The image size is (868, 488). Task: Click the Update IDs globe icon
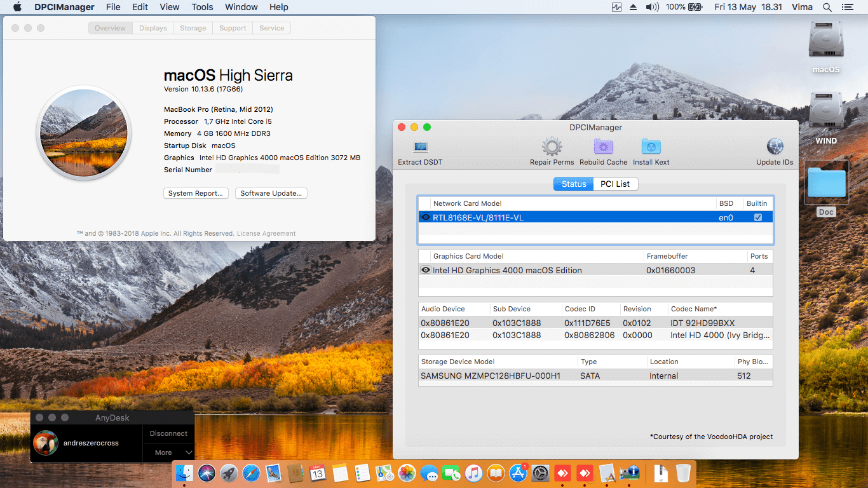tap(774, 147)
